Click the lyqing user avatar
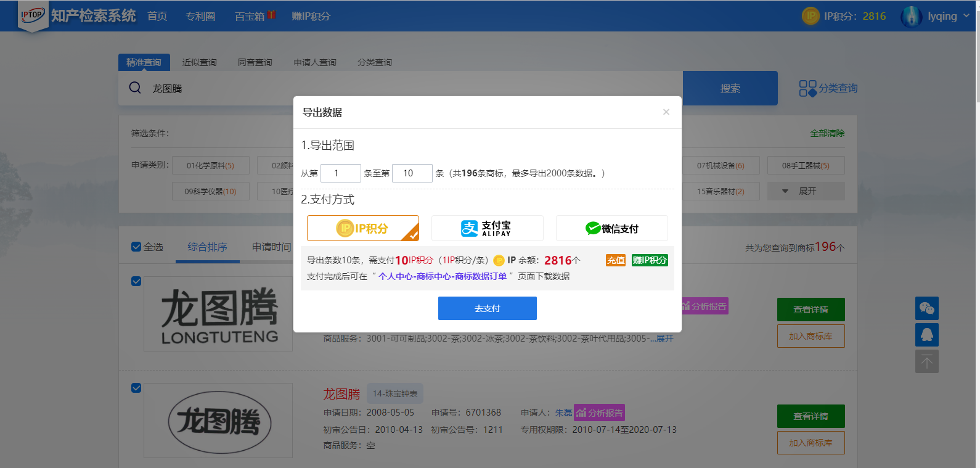 pos(911,17)
